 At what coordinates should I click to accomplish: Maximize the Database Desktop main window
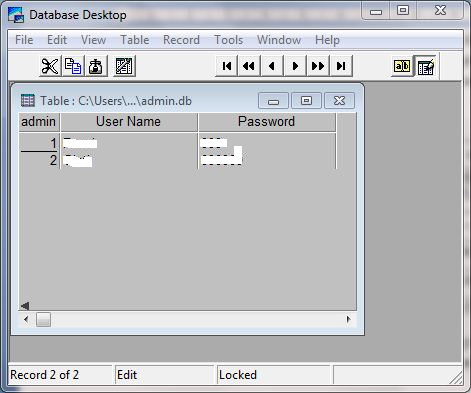coord(403,11)
